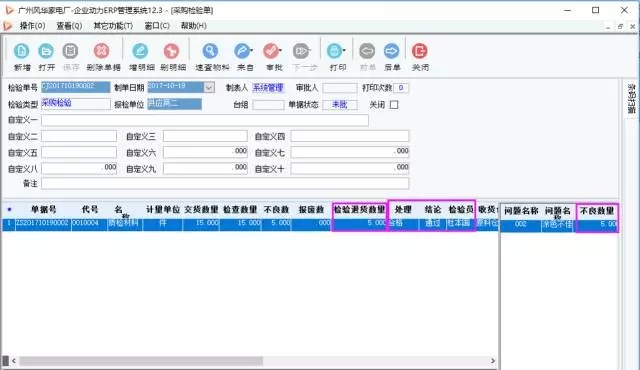Click the 不良数量 column header in the right panel

[597, 211]
